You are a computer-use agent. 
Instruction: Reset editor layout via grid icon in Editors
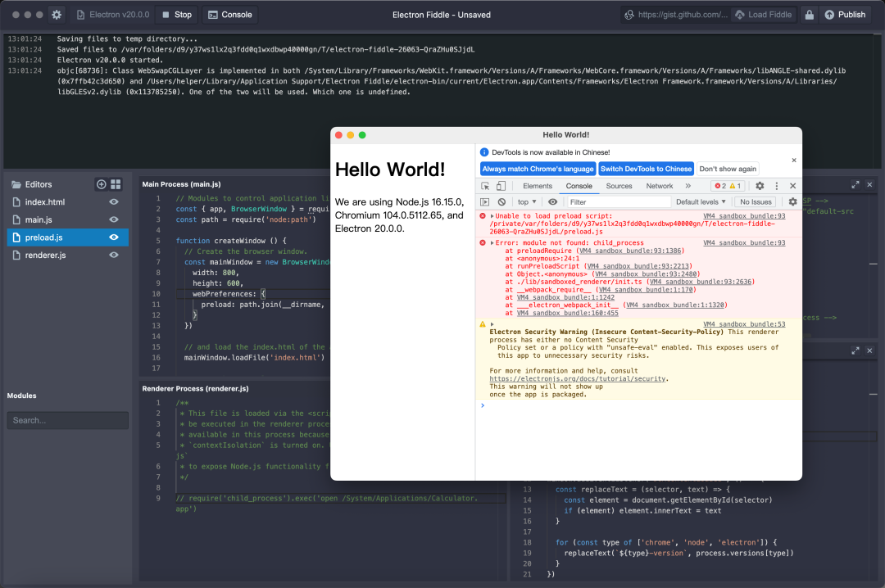click(x=116, y=184)
